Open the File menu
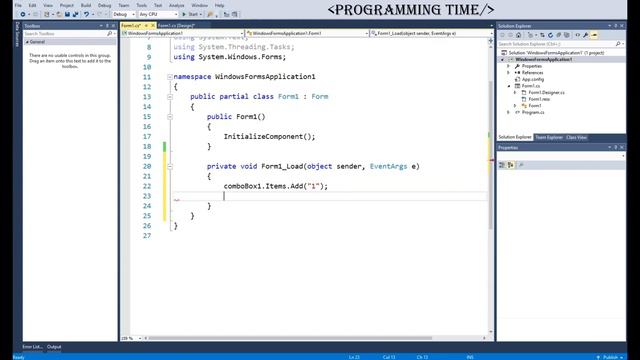This screenshot has height=360, width=640. coord(18,5)
